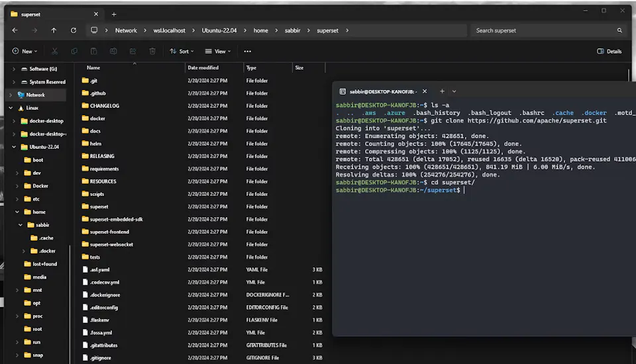The height and width of the screenshot is (364, 636).
Task: Add a new terminal tab
Action: (x=442, y=91)
